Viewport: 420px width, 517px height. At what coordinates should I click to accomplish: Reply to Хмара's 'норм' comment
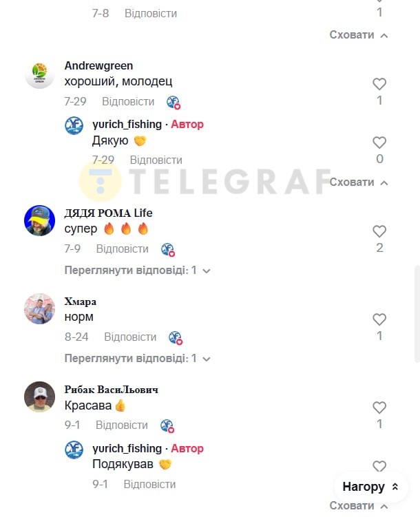coord(130,337)
